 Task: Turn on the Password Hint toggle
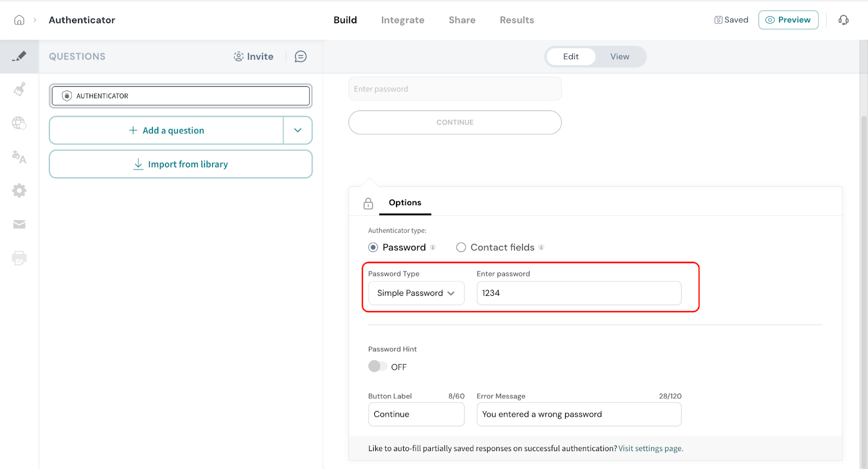pos(378,366)
